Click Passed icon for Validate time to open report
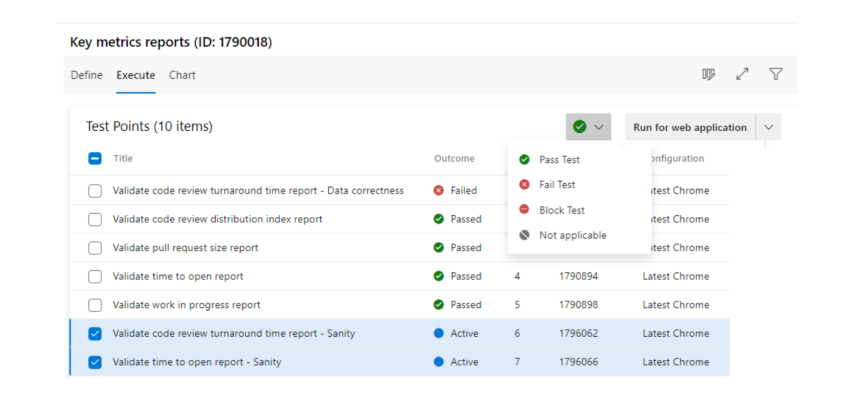 click(438, 276)
